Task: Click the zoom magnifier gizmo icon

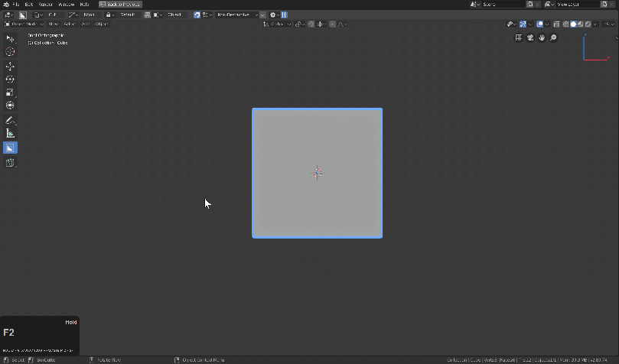Action: pyautogui.click(x=552, y=37)
